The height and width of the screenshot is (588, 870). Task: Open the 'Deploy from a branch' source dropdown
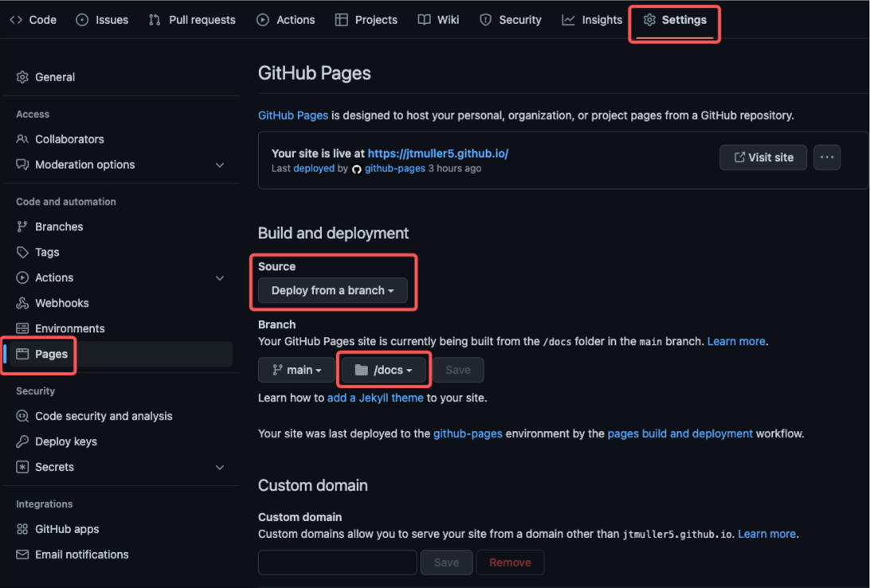pos(332,291)
